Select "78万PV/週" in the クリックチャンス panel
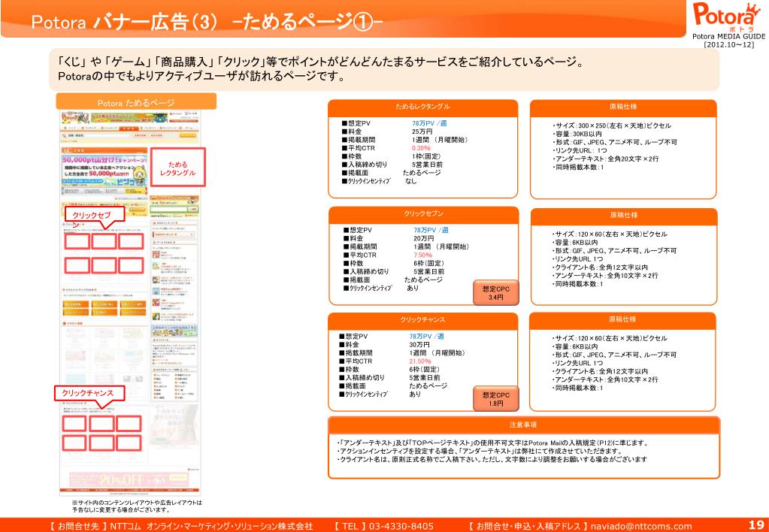This screenshot has width=769, height=532. 427,337
